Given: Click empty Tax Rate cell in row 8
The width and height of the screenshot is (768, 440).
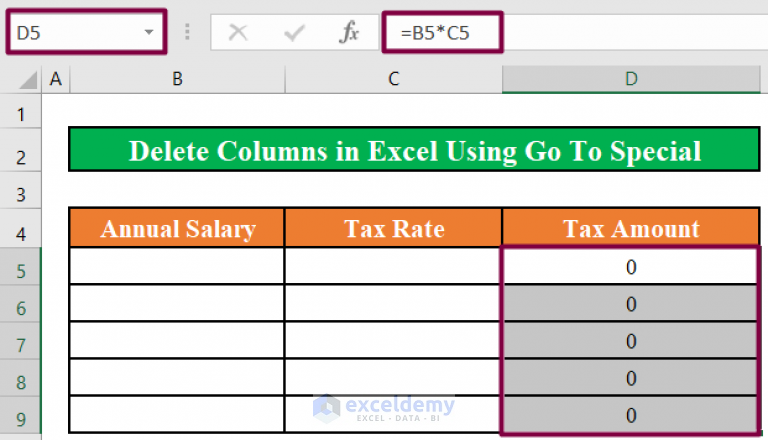Looking at the screenshot, I should coord(393,378).
